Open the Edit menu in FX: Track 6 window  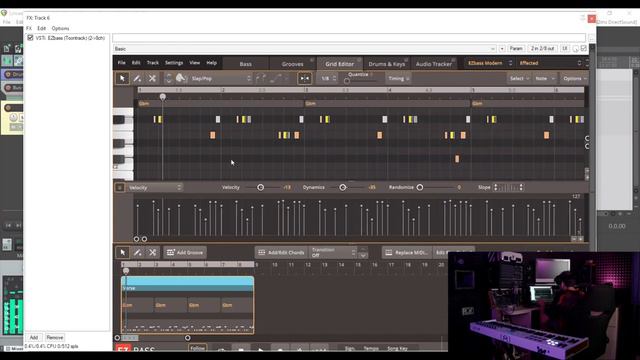[x=42, y=28]
